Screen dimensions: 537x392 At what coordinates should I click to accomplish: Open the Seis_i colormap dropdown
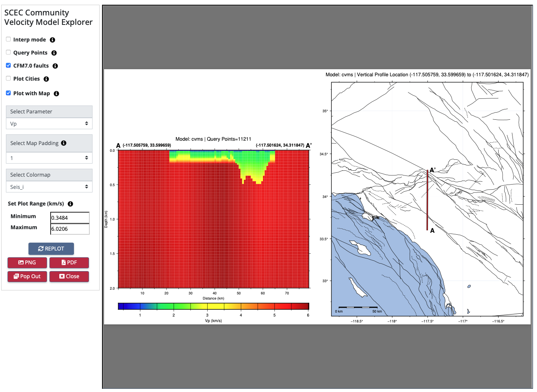(49, 187)
